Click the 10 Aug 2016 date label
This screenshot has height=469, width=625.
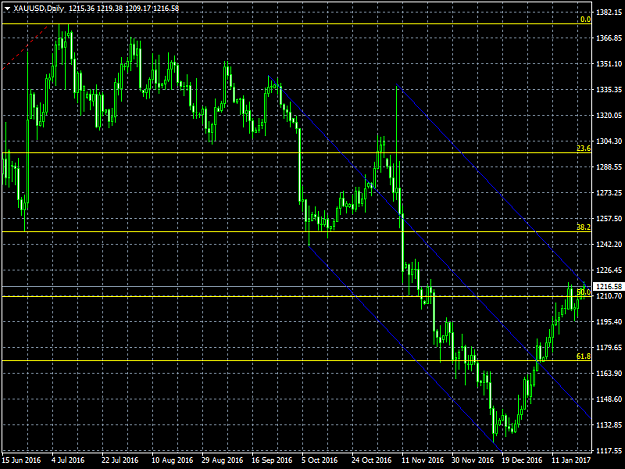tap(172, 460)
